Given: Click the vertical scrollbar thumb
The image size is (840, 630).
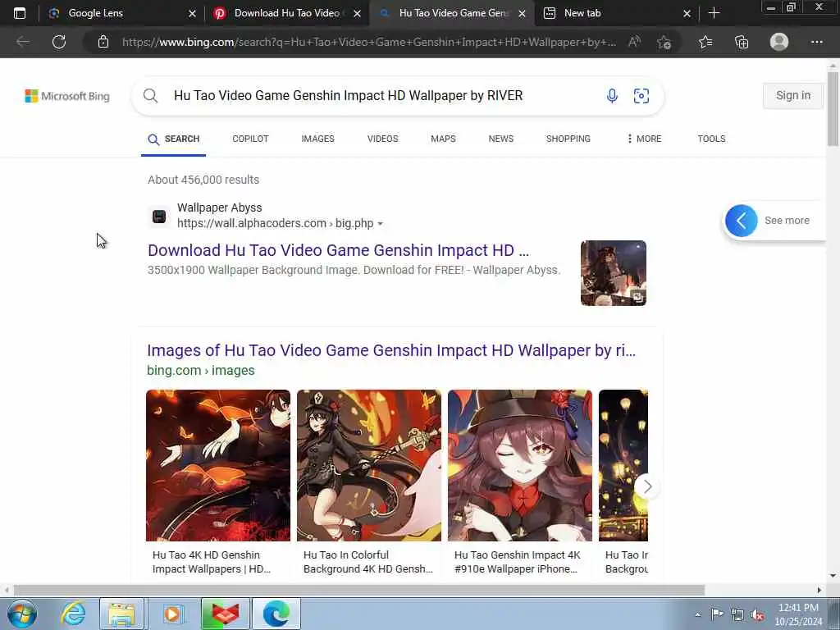Looking at the screenshot, I should coord(833,108).
